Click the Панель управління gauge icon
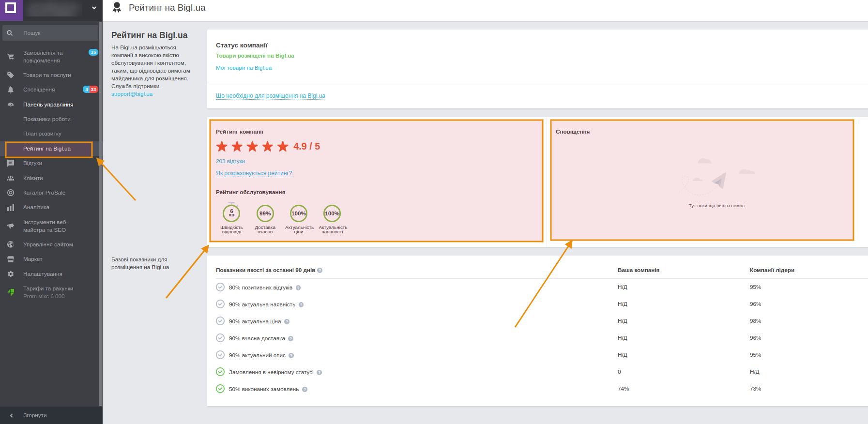 point(11,105)
